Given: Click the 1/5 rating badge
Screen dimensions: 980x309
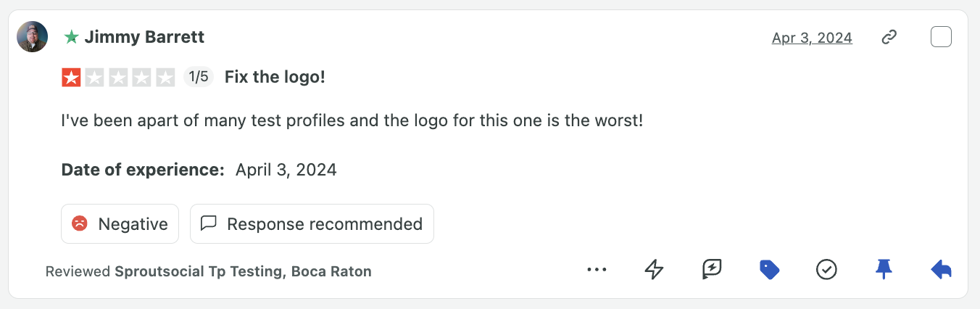Looking at the screenshot, I should point(198,77).
